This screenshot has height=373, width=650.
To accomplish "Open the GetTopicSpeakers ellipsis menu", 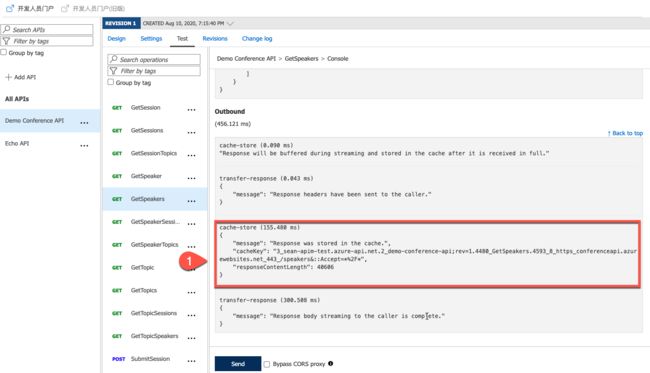I will [191, 338].
